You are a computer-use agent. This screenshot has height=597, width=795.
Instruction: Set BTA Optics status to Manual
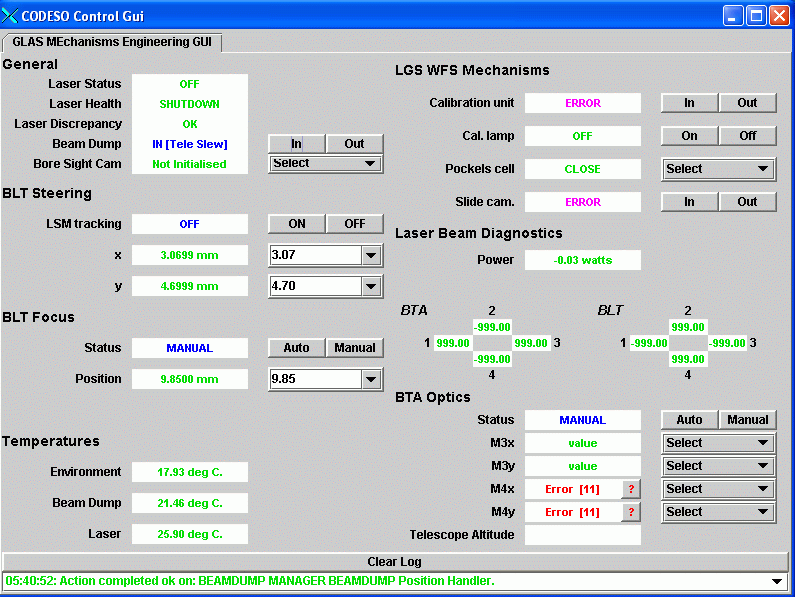[747, 420]
